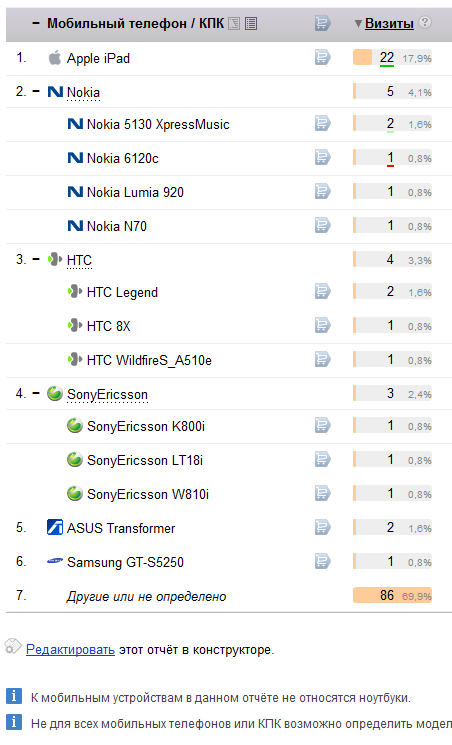Click the cart icon in the table header
This screenshot has width=452, height=745.
coord(322,23)
